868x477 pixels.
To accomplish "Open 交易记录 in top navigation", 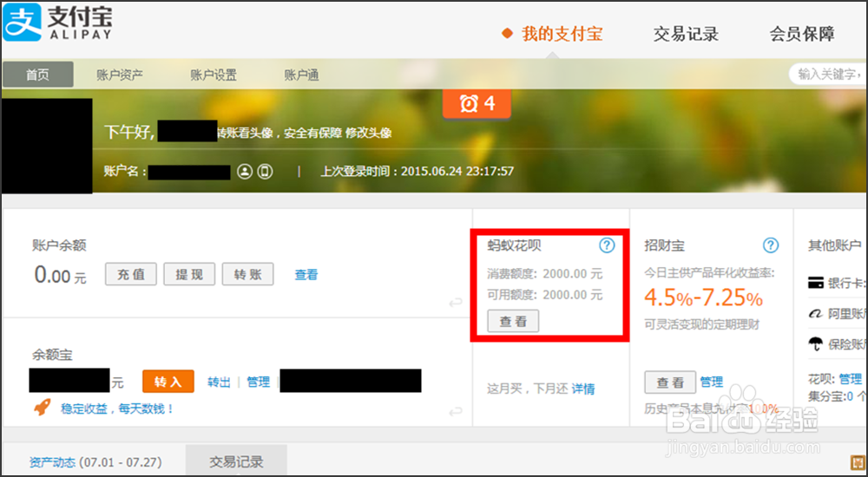I will pyautogui.click(x=686, y=34).
